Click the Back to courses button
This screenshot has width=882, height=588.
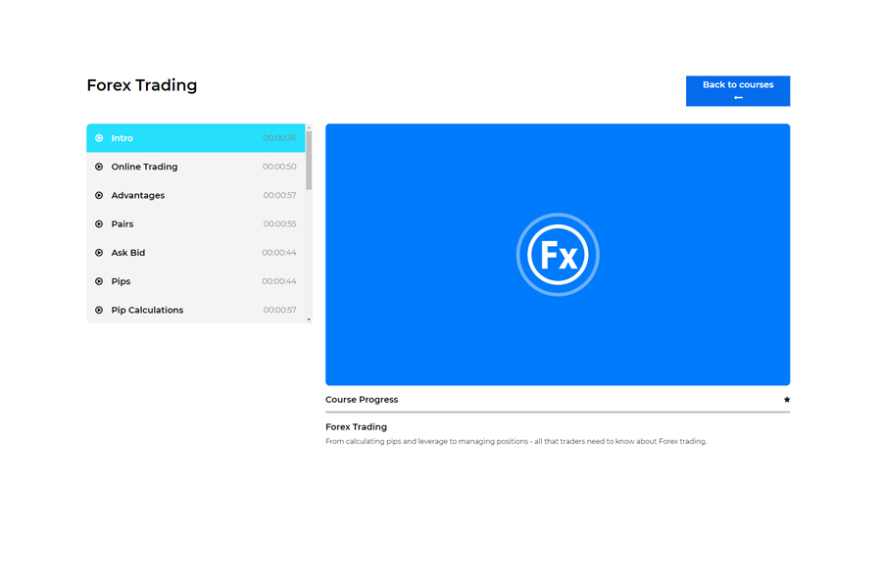(x=737, y=90)
